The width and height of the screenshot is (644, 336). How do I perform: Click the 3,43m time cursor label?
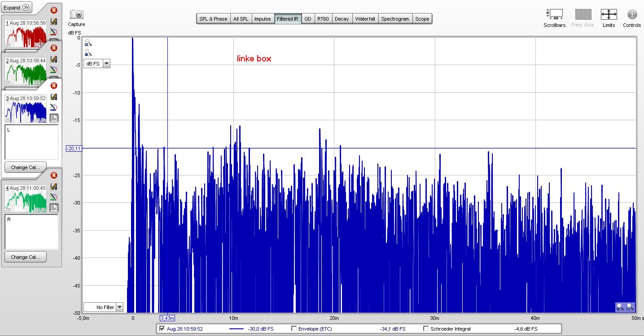click(x=167, y=318)
